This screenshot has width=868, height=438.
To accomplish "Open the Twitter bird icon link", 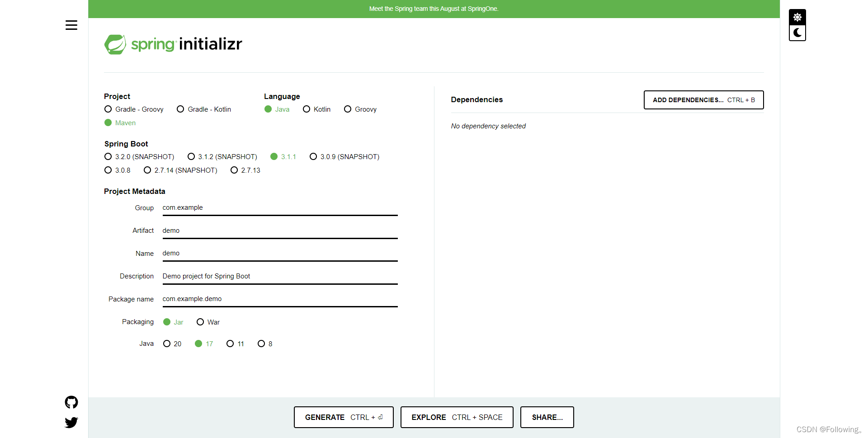I will pyautogui.click(x=71, y=422).
